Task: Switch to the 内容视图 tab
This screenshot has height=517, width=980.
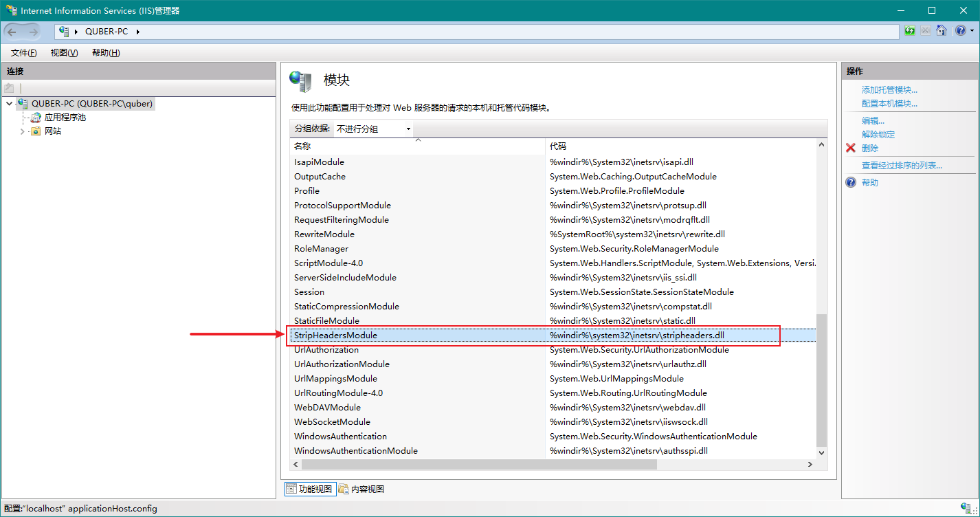Action: pos(361,489)
